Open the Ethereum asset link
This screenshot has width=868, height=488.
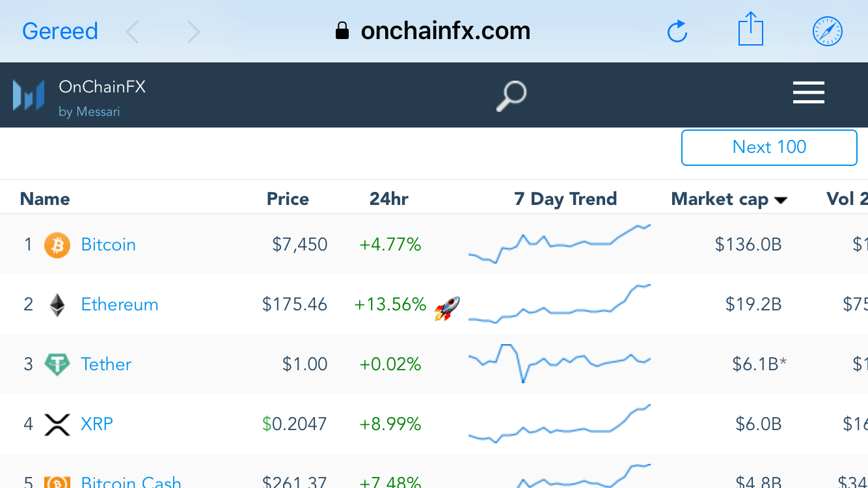[120, 305]
